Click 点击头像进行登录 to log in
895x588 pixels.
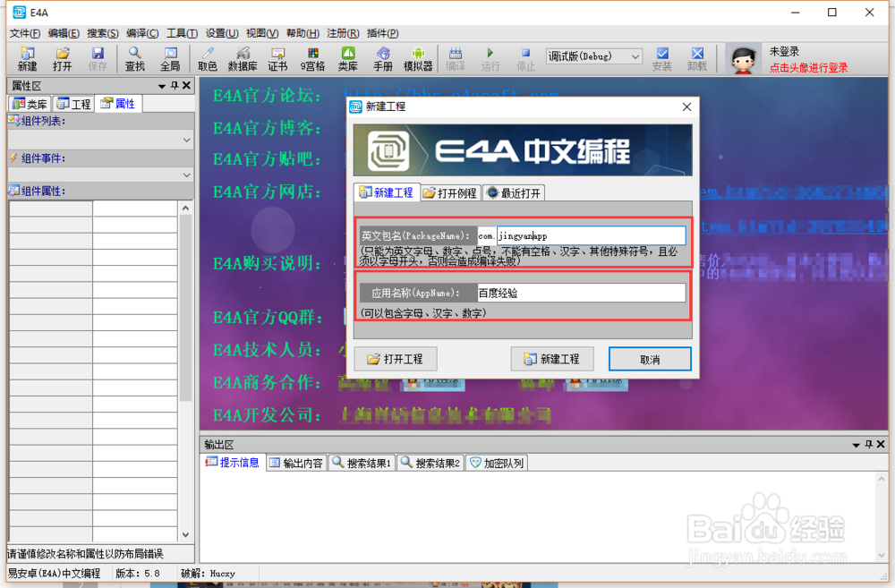coord(810,65)
